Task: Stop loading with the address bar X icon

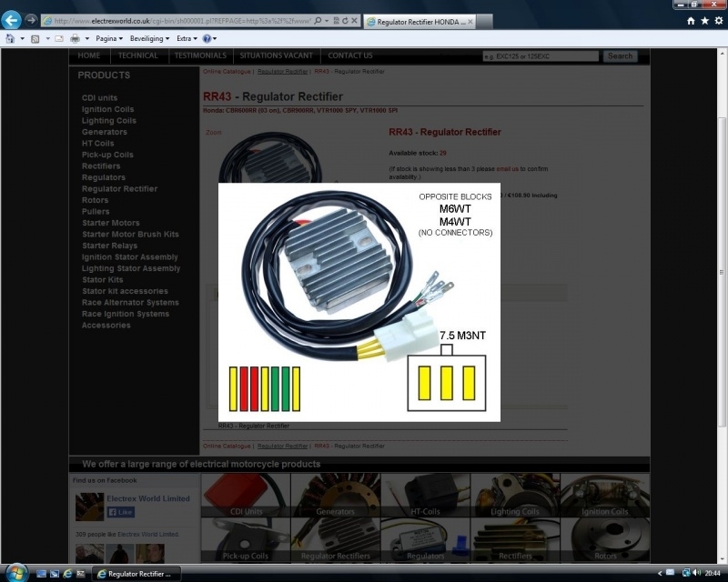Action: coord(354,21)
